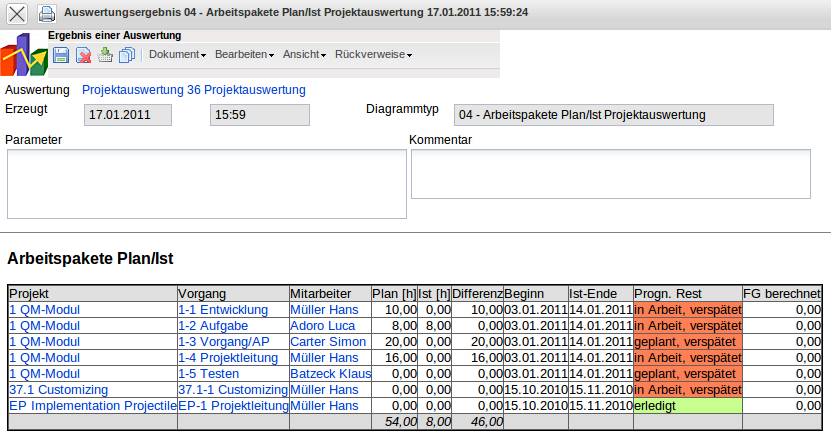
Task: Click the export download icon
Action: (105, 54)
